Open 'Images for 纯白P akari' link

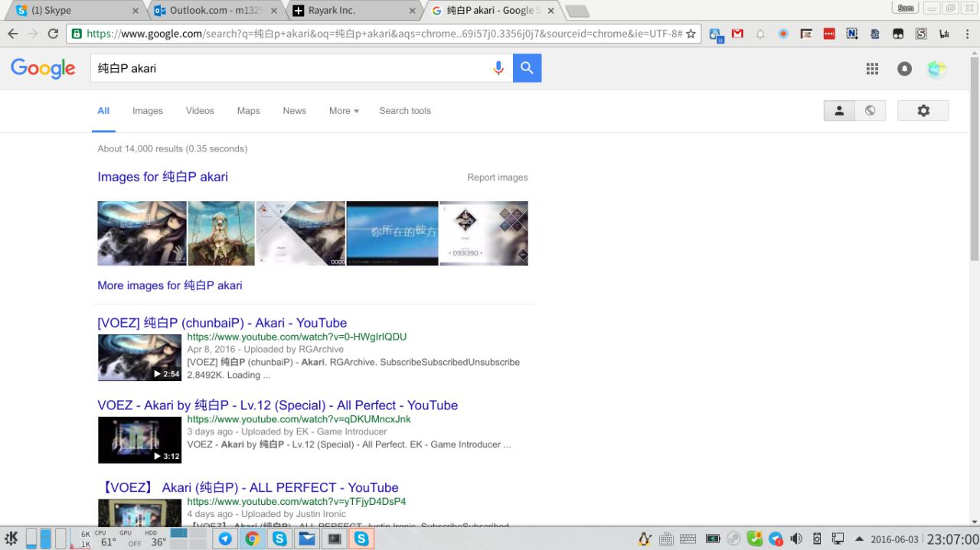tap(162, 177)
